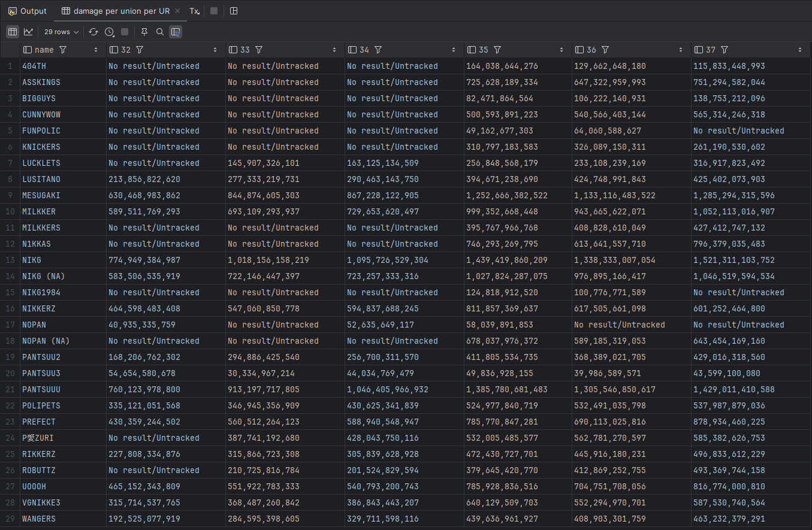
Task: Select the WANGERS name cell
Action: tap(63, 519)
